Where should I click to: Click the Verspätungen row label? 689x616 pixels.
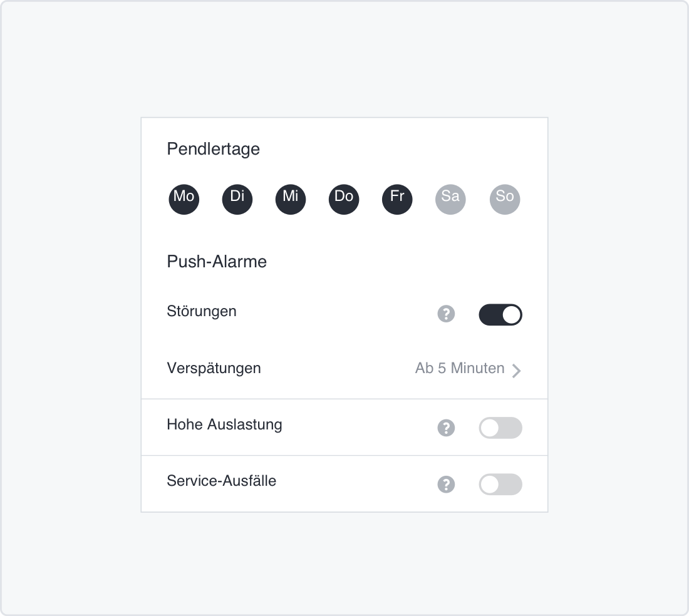click(x=214, y=368)
